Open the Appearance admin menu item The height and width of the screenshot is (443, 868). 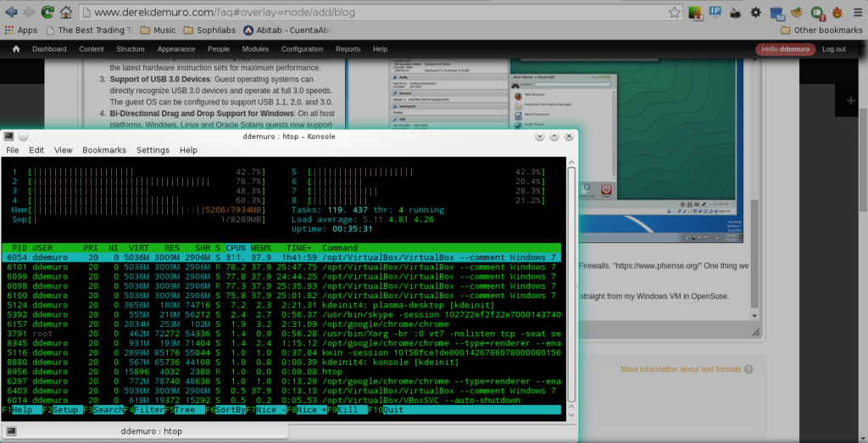[x=176, y=49]
